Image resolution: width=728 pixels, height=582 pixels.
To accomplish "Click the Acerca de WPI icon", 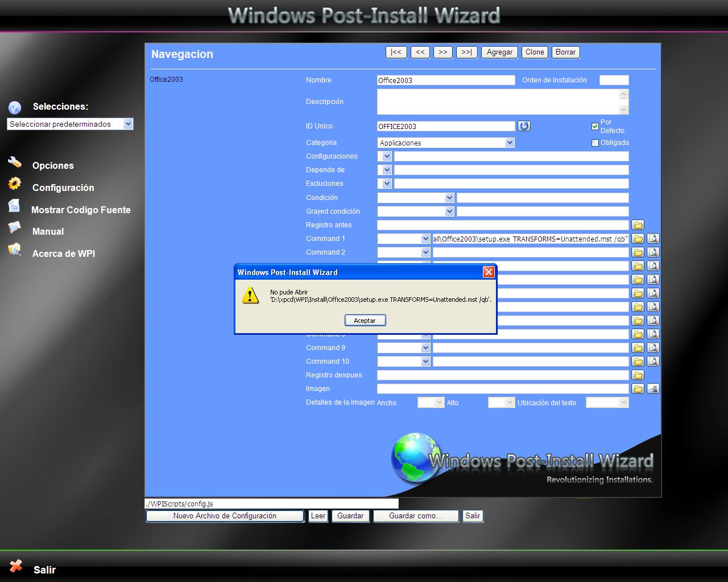I will pos(15,250).
